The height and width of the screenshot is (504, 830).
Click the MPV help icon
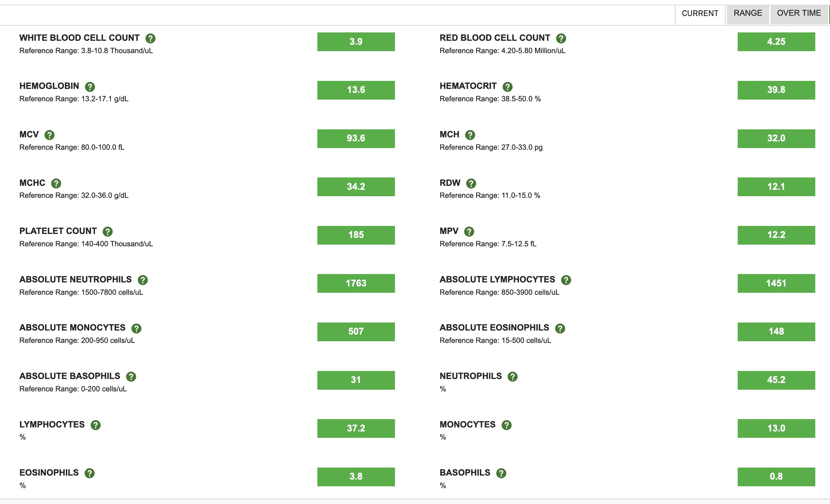[469, 232]
